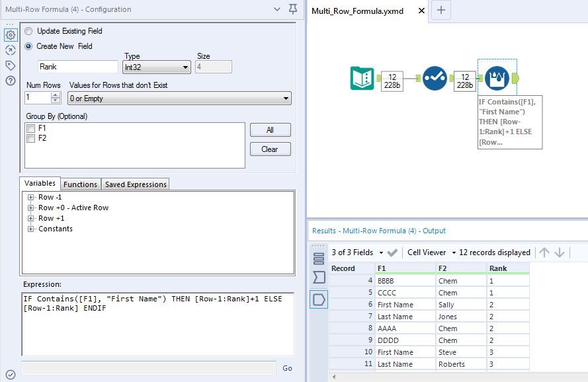Click the Configuration gear icon in sidebar

tap(10, 35)
